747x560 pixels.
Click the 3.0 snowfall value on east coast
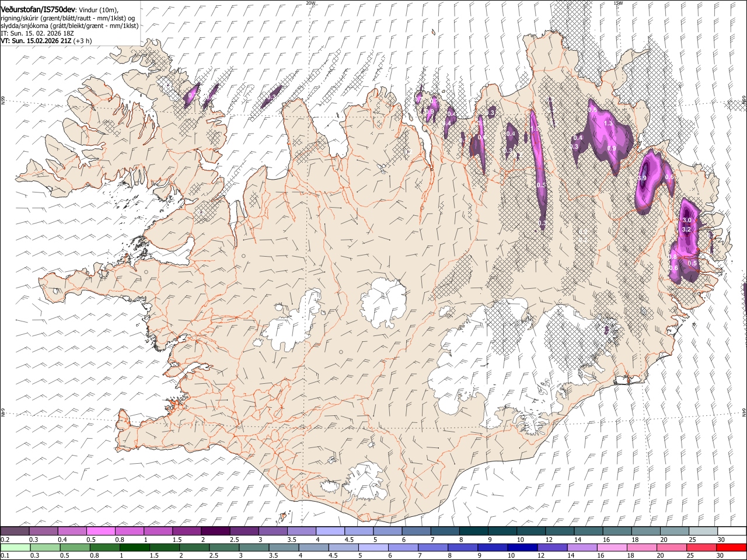[x=687, y=220]
